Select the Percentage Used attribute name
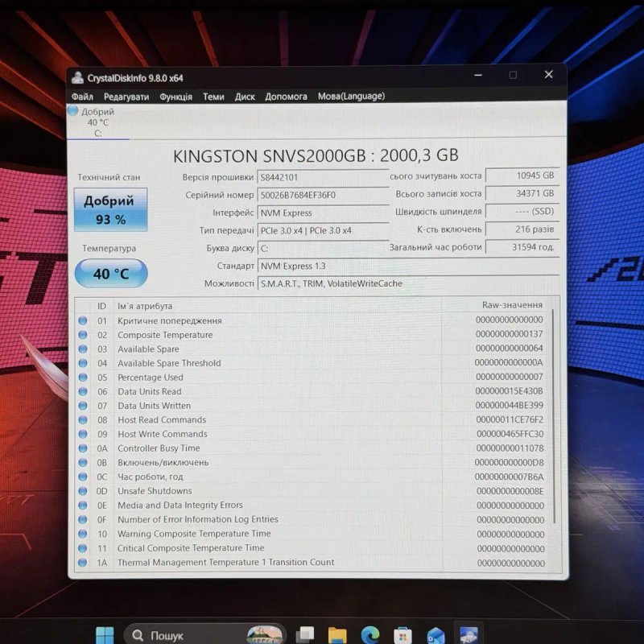Viewport: 644px width, 644px height. coord(151,377)
